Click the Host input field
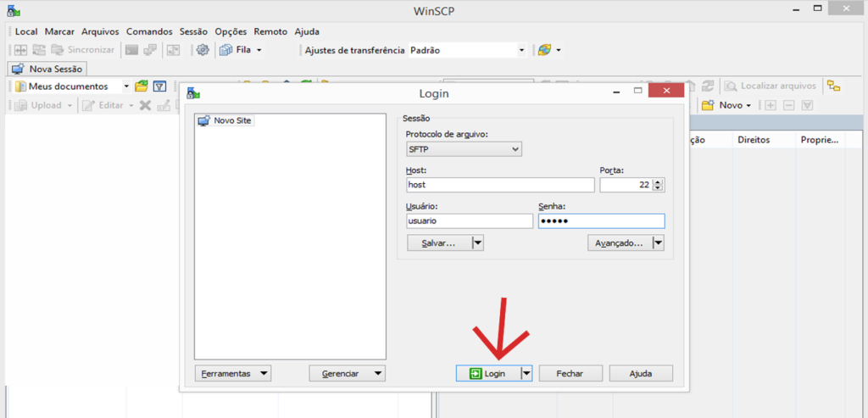Viewport: 868px width, 418px height. tap(500, 185)
